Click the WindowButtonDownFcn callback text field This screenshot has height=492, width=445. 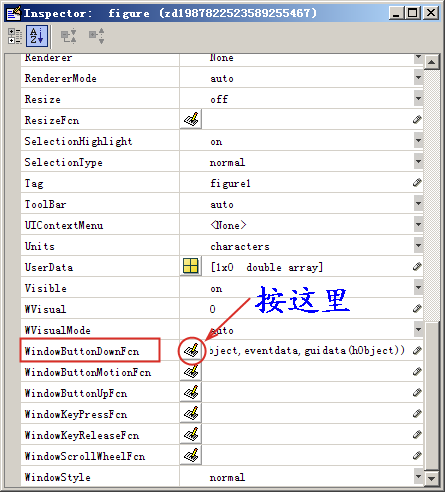(x=307, y=350)
